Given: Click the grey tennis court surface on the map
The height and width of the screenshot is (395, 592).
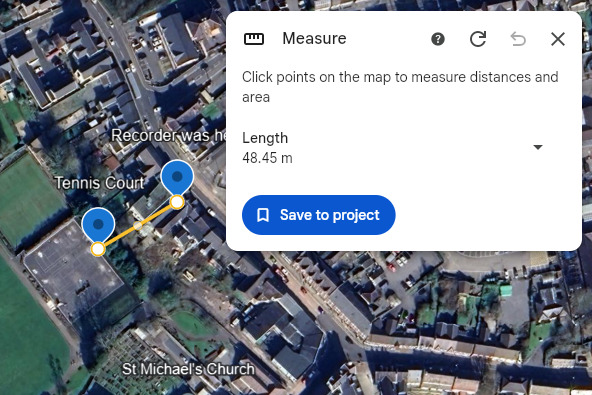Looking at the screenshot, I should click(72, 272).
